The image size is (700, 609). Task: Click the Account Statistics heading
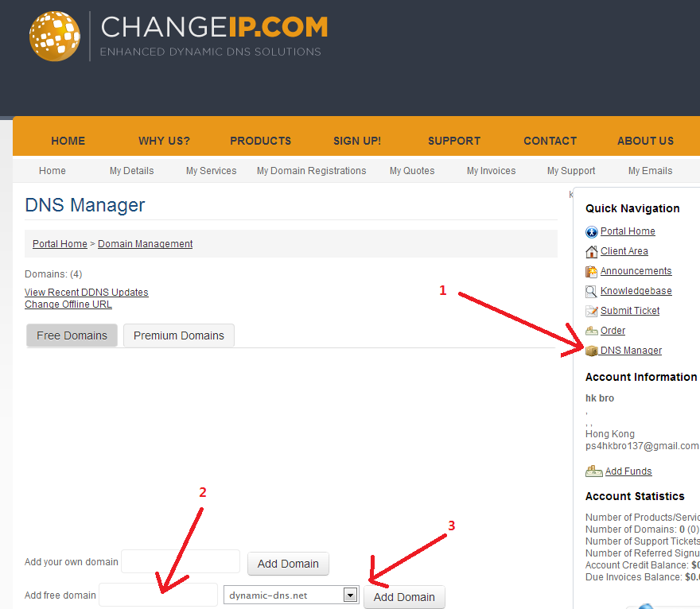635,497
